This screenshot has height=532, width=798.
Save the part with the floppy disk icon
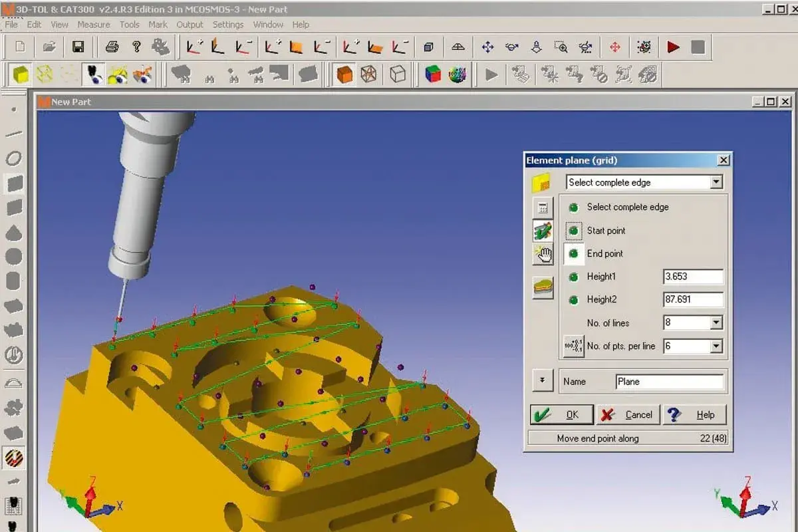pyautogui.click(x=78, y=47)
